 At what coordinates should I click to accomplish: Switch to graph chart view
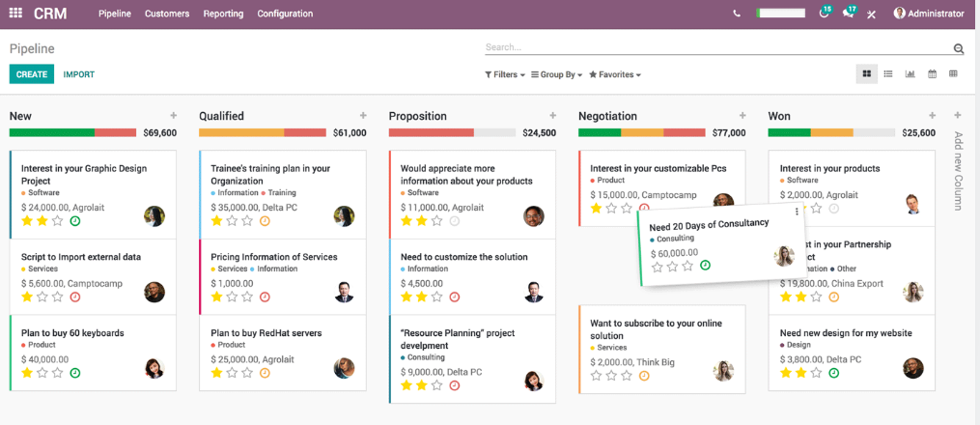point(910,73)
